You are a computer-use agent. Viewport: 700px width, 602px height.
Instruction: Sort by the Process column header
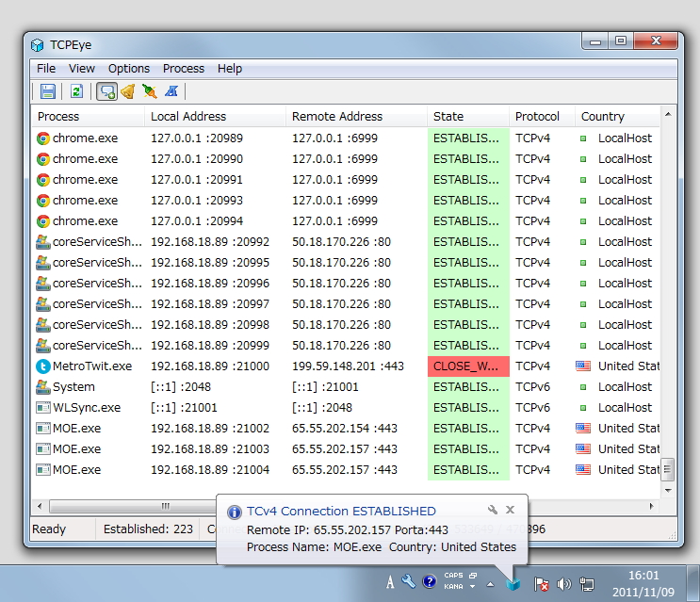pyautogui.click(x=88, y=117)
